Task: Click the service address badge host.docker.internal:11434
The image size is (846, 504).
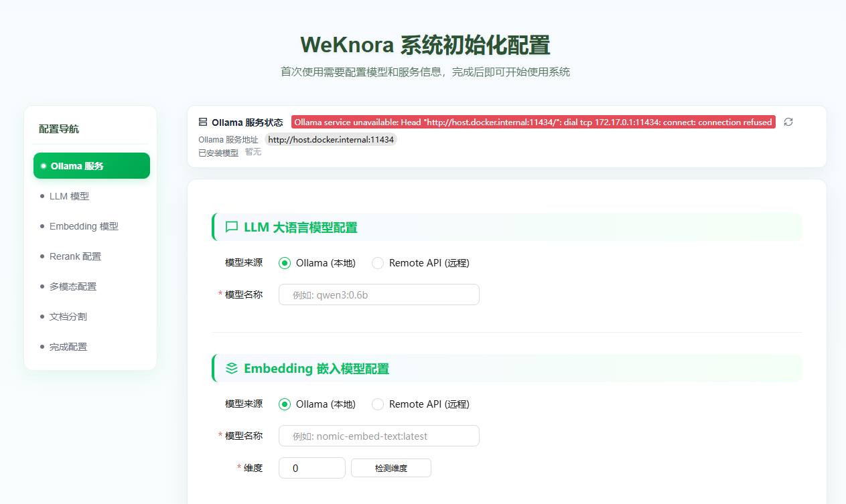Action: (331, 139)
